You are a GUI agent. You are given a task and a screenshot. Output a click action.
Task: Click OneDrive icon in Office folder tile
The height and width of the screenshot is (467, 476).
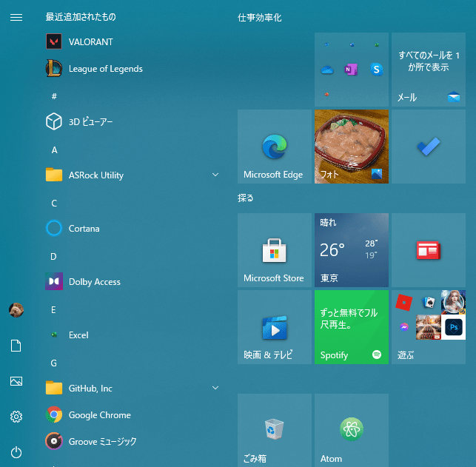coord(327,70)
